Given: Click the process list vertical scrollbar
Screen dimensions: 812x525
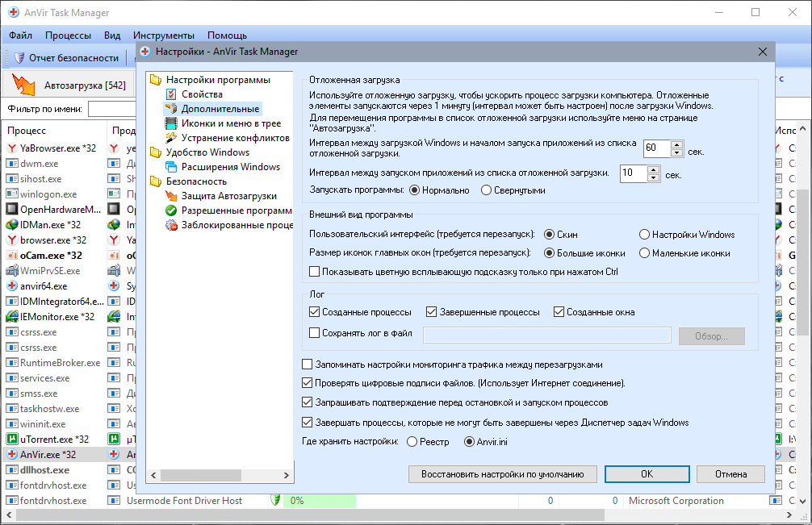Looking at the screenshot, I should click(802, 261).
